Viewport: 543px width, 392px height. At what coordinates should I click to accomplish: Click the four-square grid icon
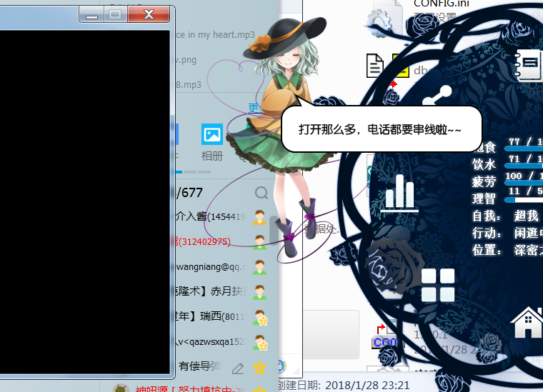tap(438, 284)
